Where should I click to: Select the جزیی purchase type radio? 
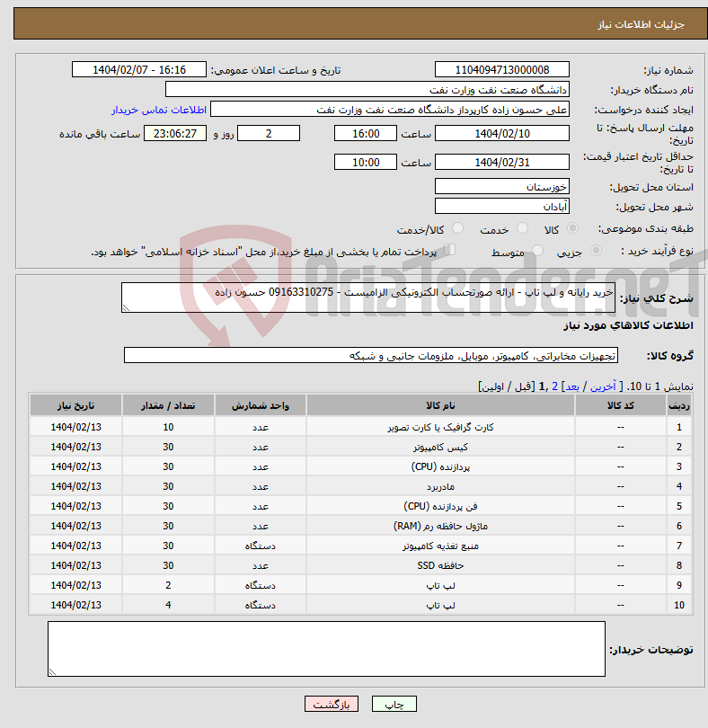tap(596, 251)
